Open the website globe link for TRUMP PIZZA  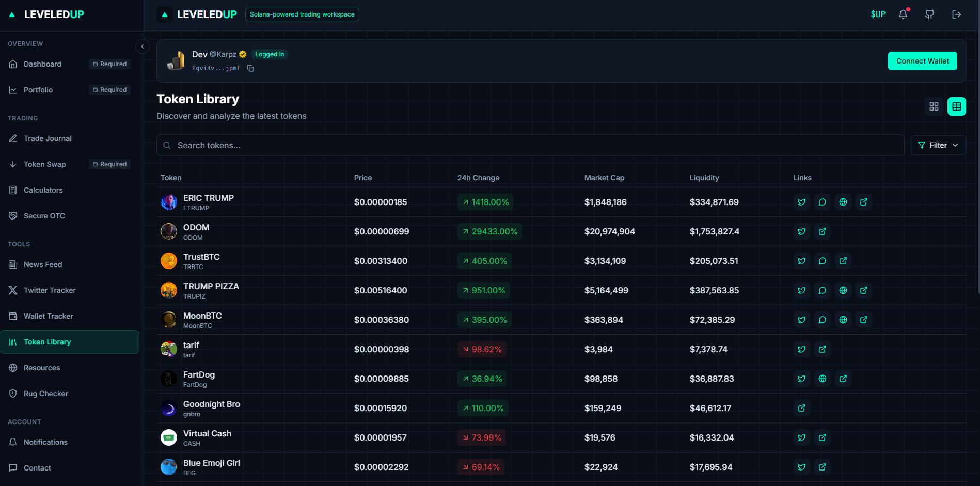[x=843, y=290]
